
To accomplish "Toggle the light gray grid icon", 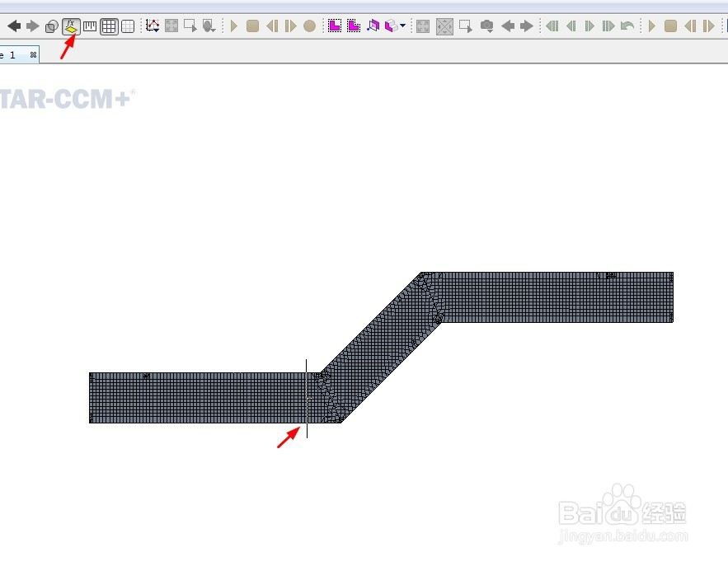I will pyautogui.click(x=128, y=26).
